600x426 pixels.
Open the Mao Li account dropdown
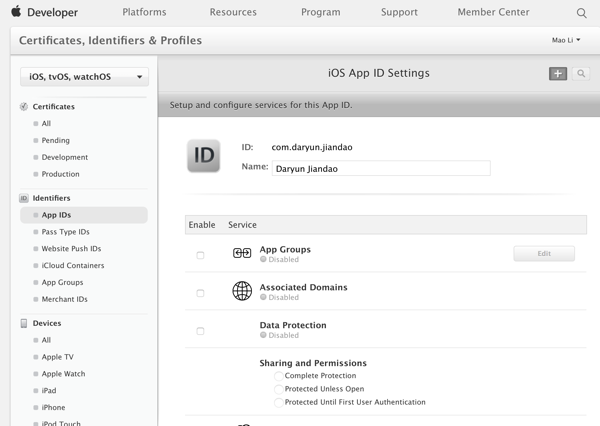tap(566, 41)
